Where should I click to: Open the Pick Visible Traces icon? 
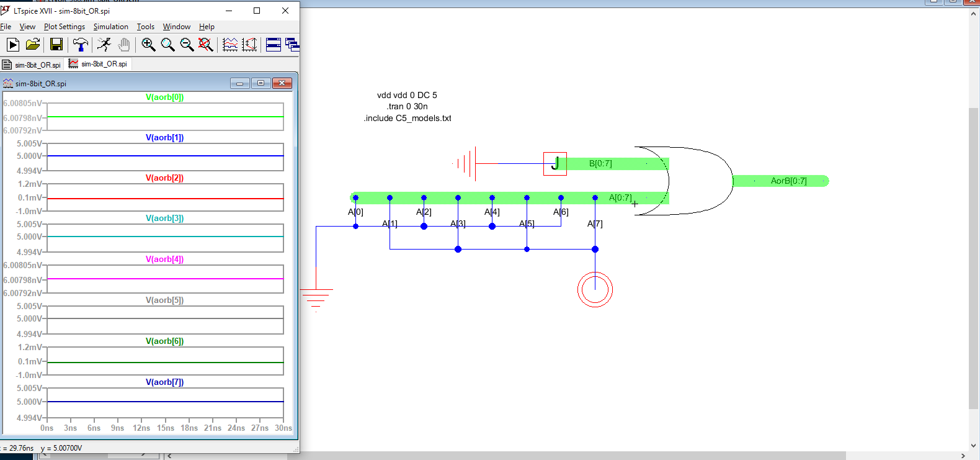(230, 45)
